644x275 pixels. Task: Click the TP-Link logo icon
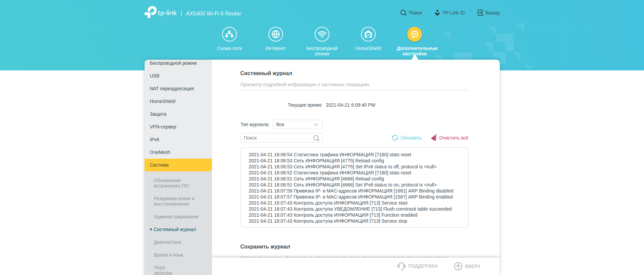point(151,12)
